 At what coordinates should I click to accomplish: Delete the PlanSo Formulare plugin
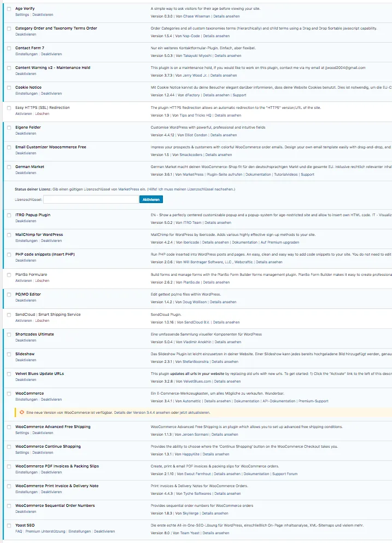tap(42, 280)
